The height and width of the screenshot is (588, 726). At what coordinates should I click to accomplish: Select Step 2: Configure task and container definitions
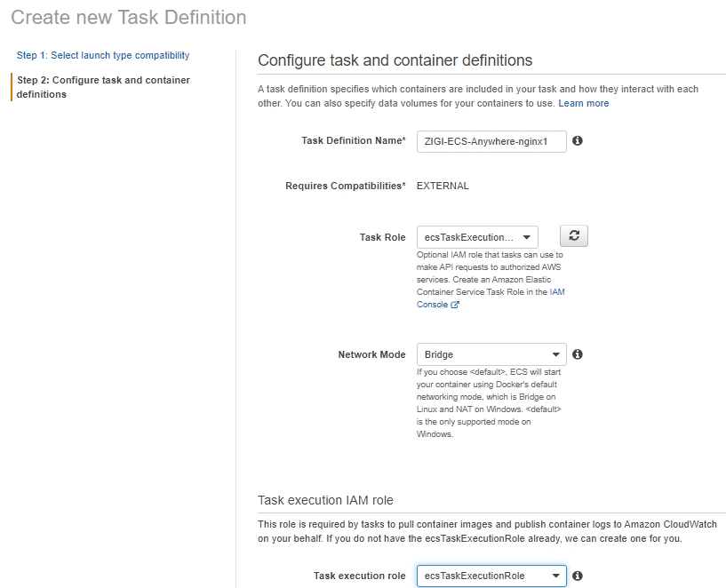(103, 87)
